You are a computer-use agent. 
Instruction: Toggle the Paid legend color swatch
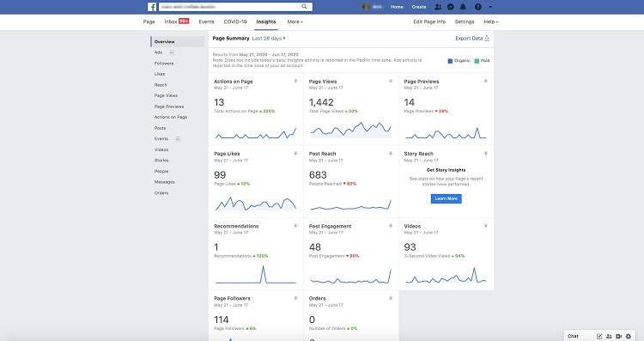tap(477, 61)
